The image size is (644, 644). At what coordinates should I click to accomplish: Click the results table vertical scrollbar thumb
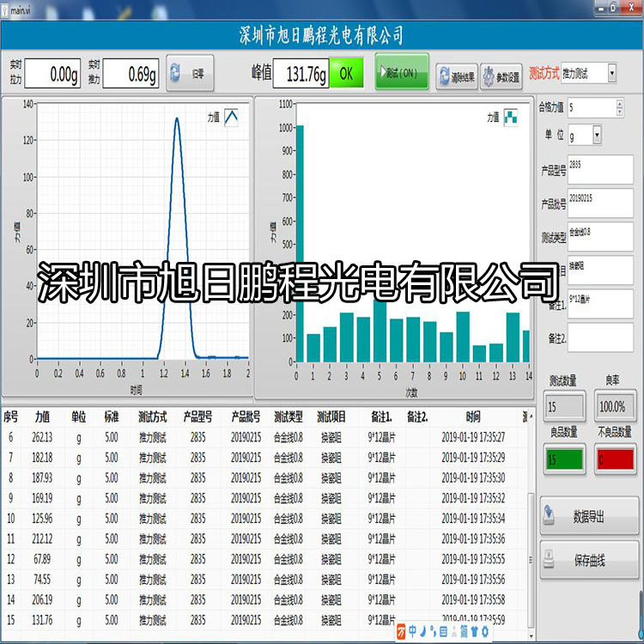pos(532,559)
